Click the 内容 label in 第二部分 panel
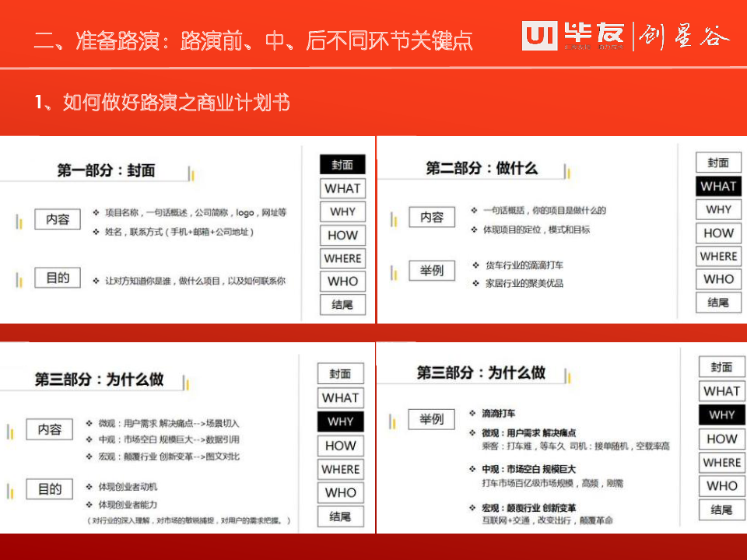Image resolution: width=747 pixels, height=560 pixels. pyautogui.click(x=432, y=217)
